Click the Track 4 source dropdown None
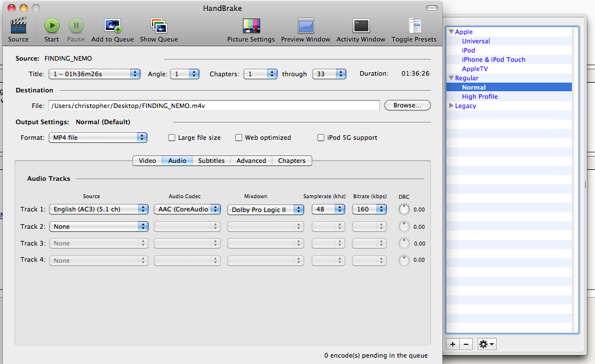 coord(99,261)
